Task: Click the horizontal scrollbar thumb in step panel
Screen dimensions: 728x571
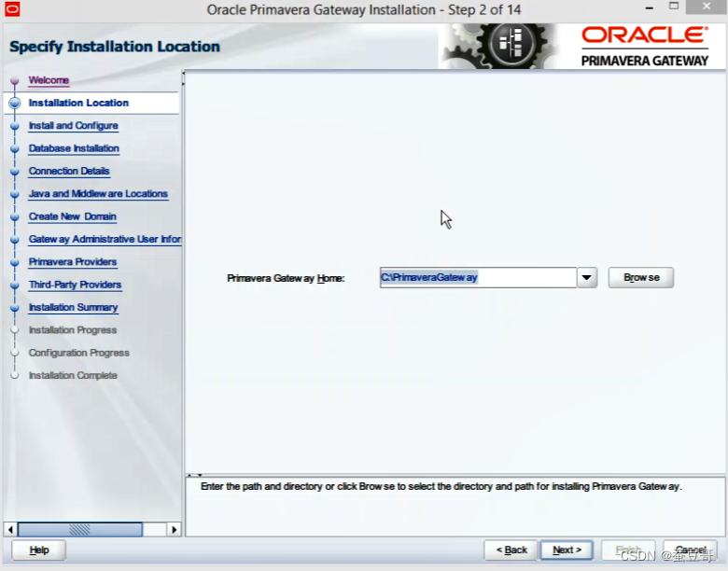Action: [x=80, y=530]
